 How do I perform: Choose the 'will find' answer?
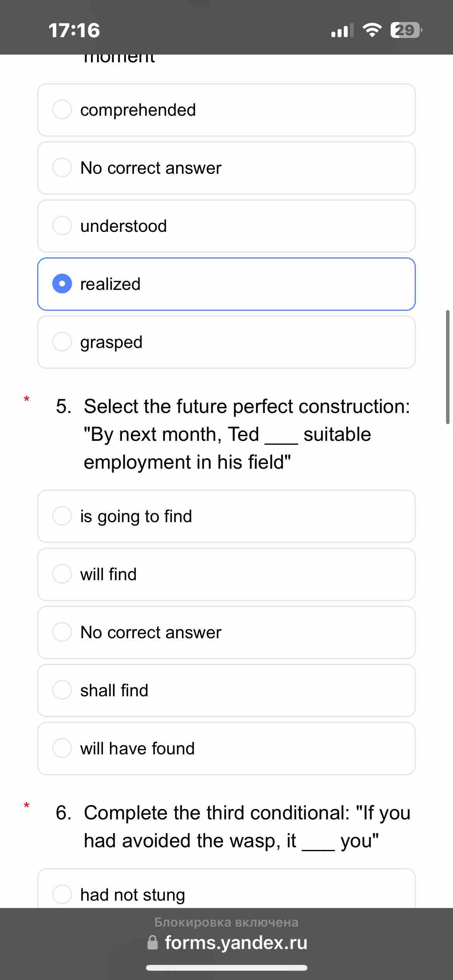226,574
